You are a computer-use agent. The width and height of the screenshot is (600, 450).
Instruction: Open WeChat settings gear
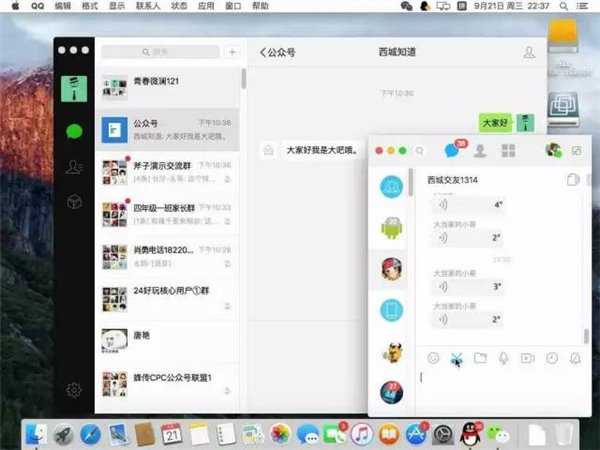74,390
